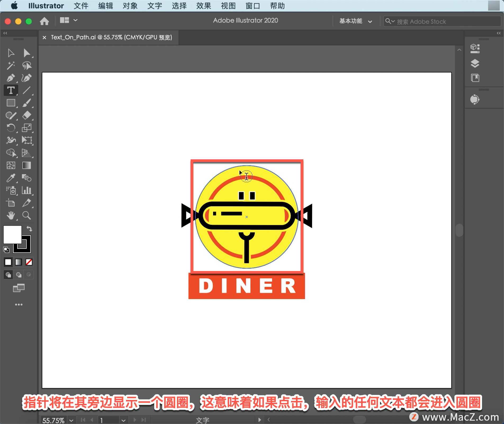Set paint type to Gradient

tap(19, 262)
